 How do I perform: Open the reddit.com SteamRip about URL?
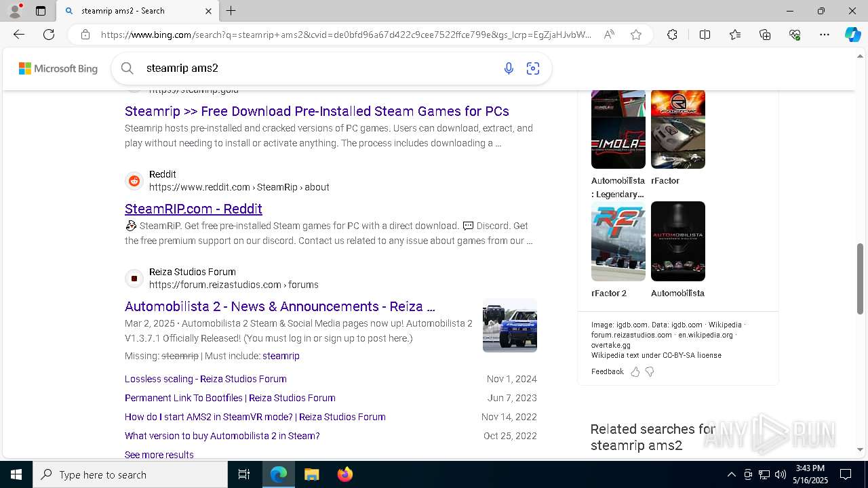(239, 187)
